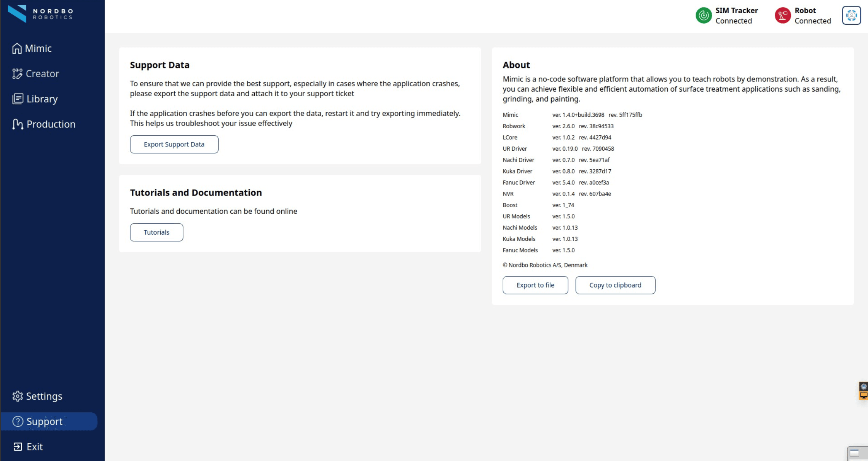Click the orange monitor icon on the right edge

click(863, 395)
